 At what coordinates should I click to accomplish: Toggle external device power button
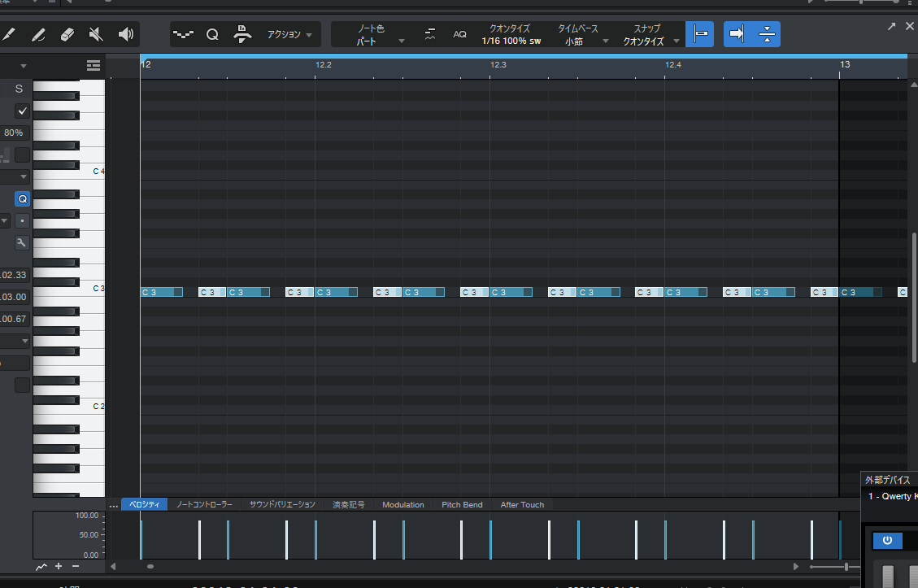coord(887,540)
